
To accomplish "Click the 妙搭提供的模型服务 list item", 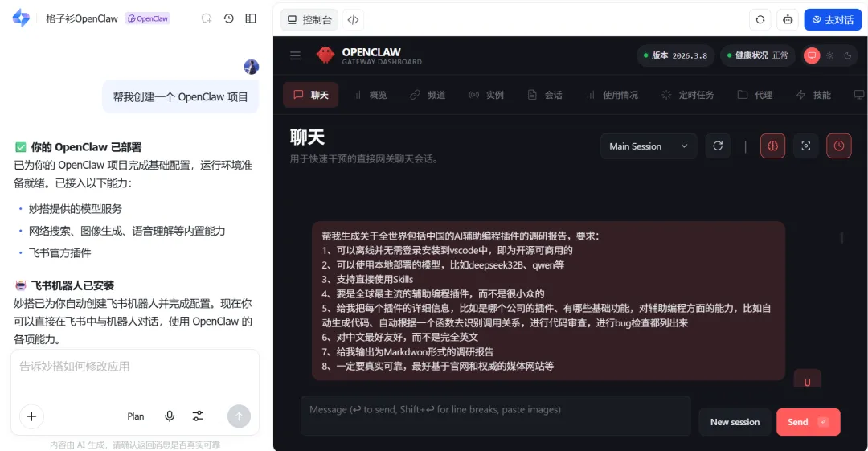I will point(76,209).
